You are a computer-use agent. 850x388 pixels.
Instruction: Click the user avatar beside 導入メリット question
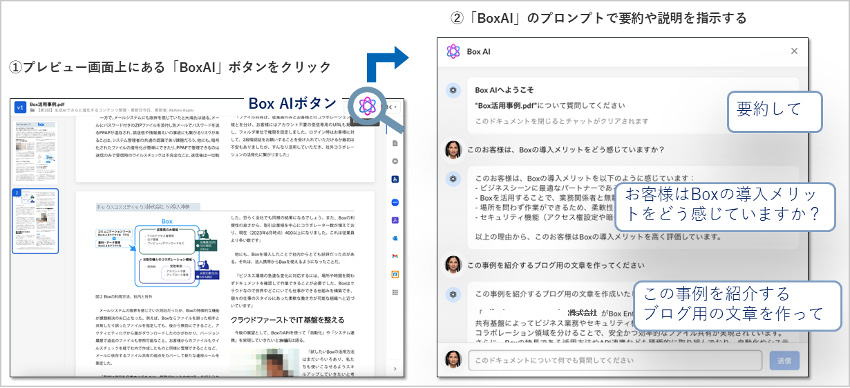tap(453, 149)
